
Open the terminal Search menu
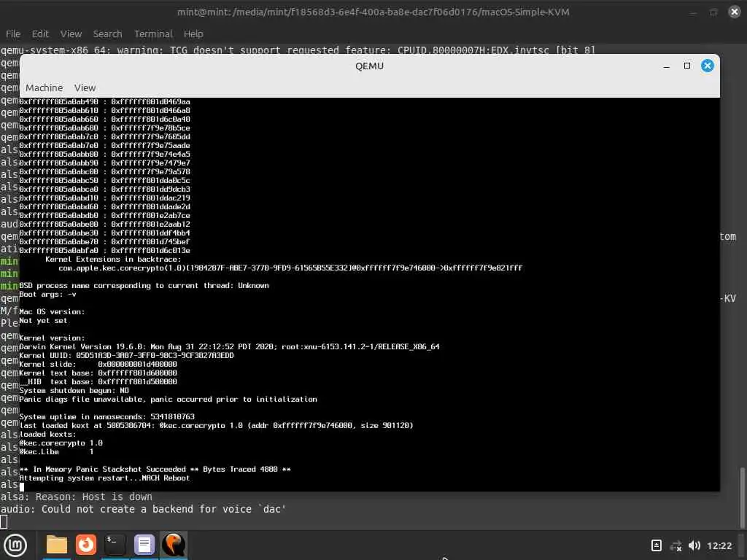coord(107,34)
